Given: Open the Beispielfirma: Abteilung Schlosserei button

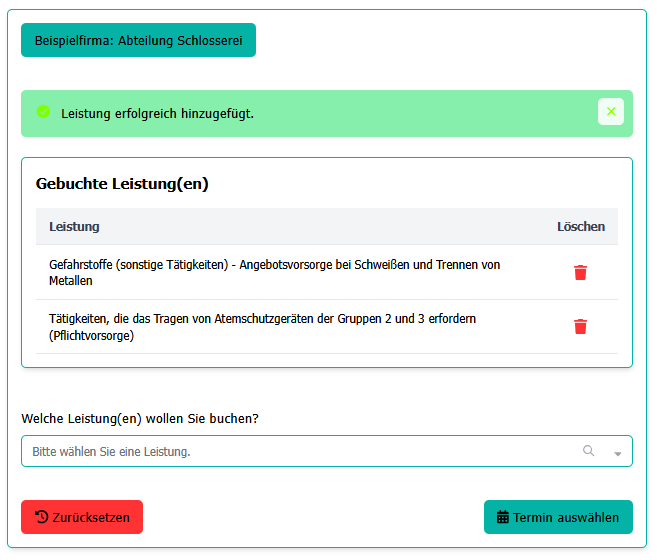Looking at the screenshot, I should click(x=138, y=41).
